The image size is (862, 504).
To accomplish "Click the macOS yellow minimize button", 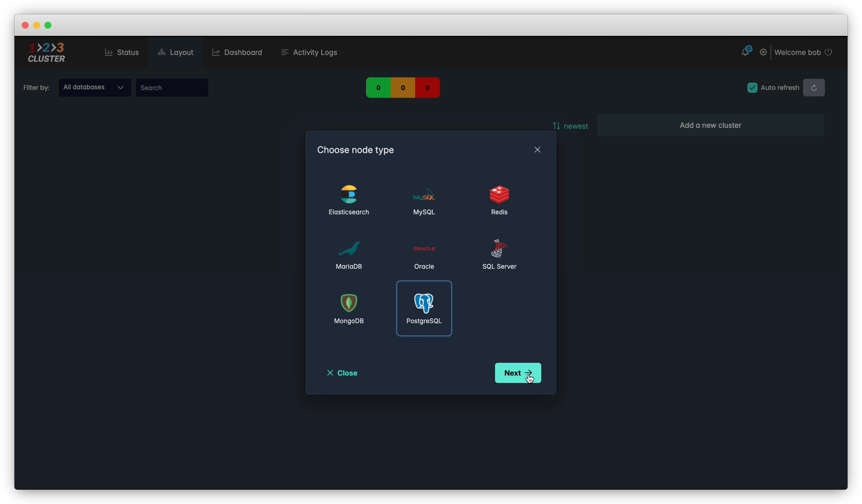I will click(x=37, y=25).
